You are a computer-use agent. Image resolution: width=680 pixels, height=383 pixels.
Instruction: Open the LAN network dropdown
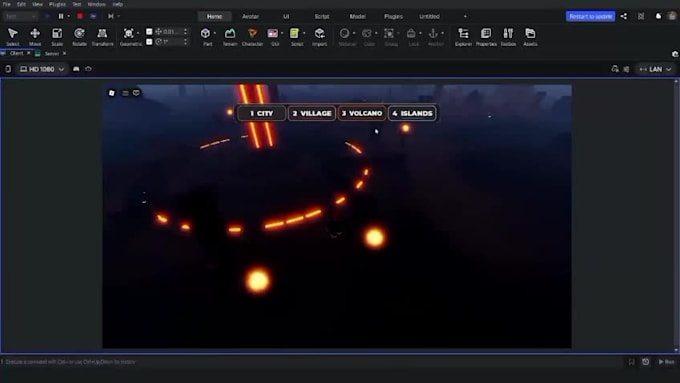(655, 69)
